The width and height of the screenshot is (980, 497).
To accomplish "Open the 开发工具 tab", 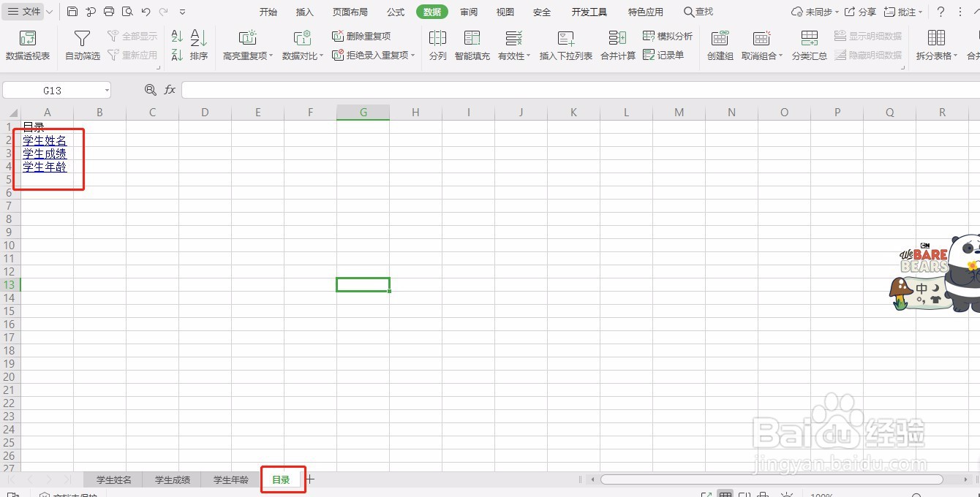I will (x=589, y=12).
